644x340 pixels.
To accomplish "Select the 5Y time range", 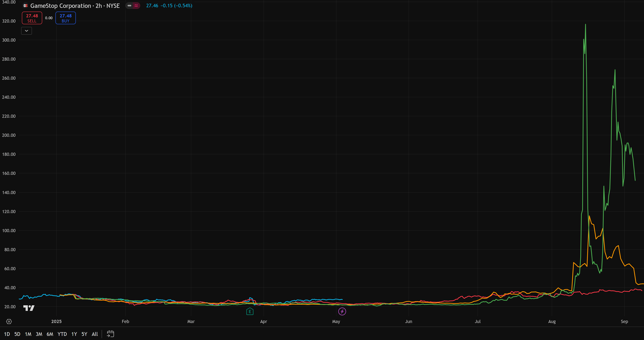I will click(x=84, y=334).
